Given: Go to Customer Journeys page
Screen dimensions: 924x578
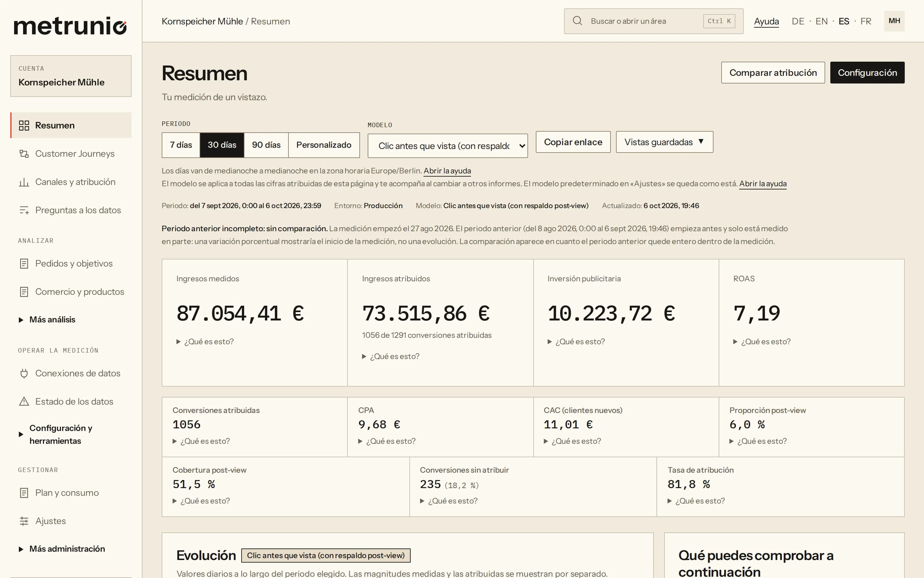Looking at the screenshot, I should pyautogui.click(x=71, y=154).
